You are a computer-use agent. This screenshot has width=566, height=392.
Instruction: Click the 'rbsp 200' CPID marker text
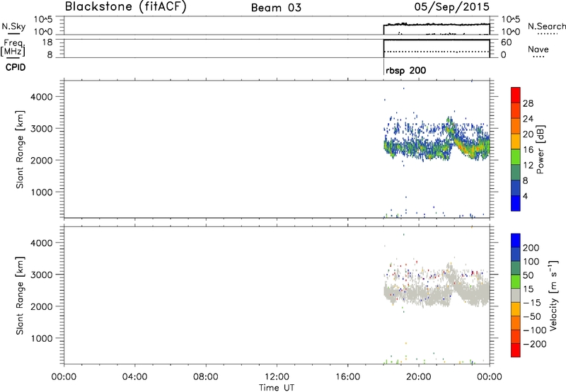pos(405,70)
